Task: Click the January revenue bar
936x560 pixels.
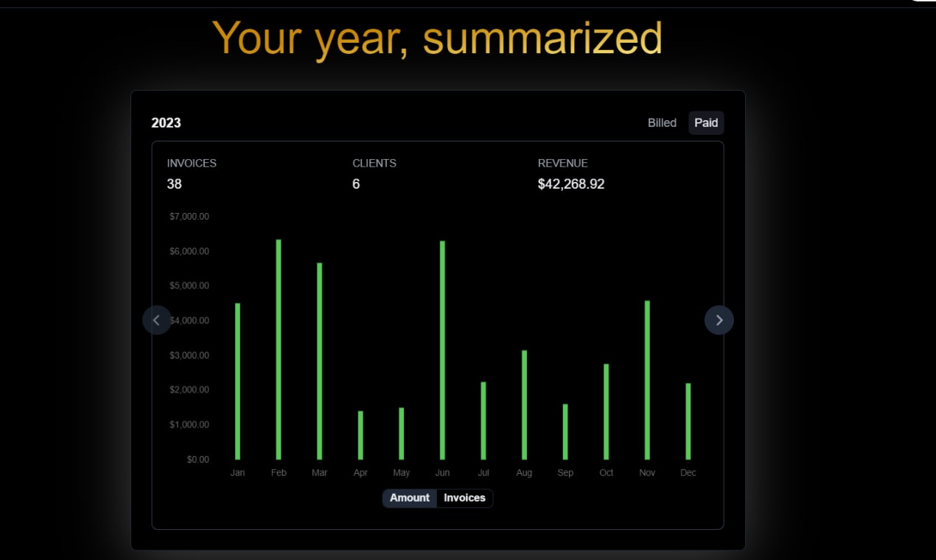Action: (237, 381)
